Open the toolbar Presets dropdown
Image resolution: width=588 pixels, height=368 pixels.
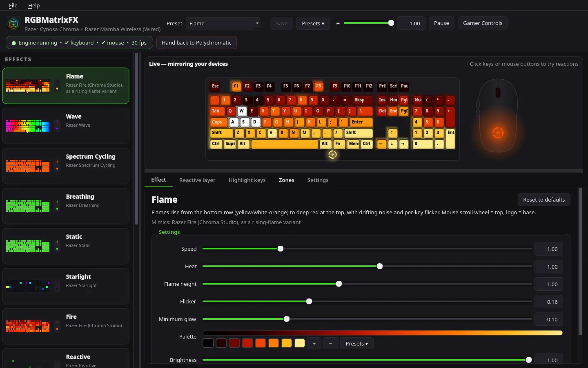[x=313, y=23]
